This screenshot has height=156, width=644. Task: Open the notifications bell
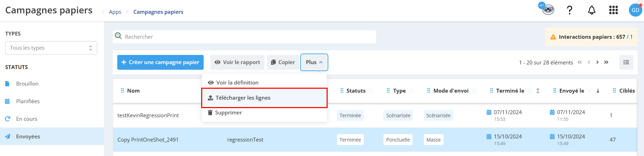pos(592,10)
